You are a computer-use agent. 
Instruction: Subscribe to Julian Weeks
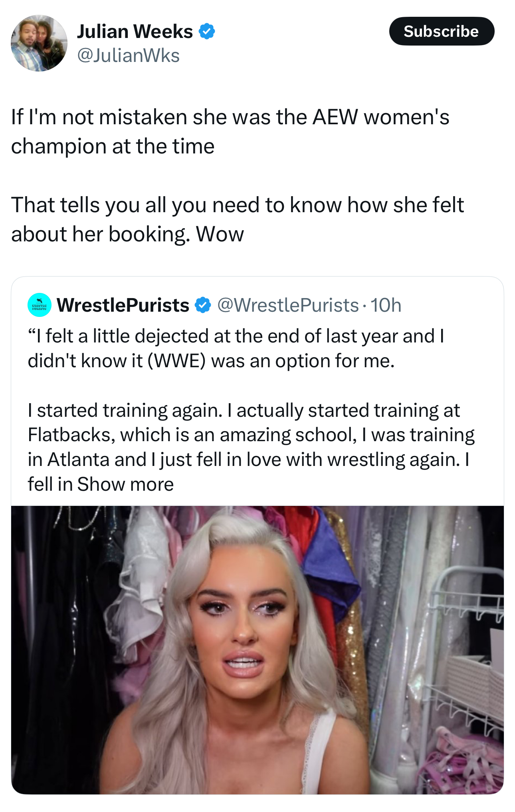tap(442, 31)
